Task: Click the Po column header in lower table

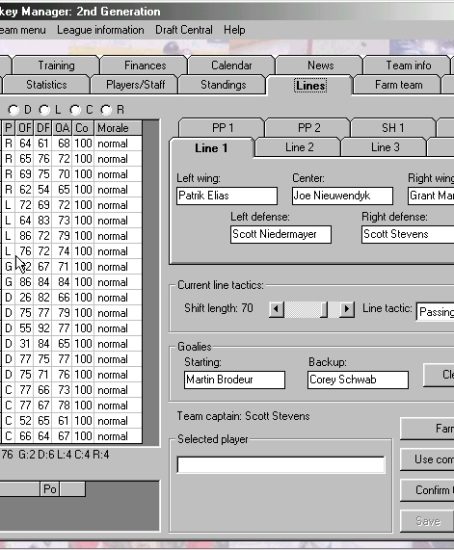Action: [50, 489]
